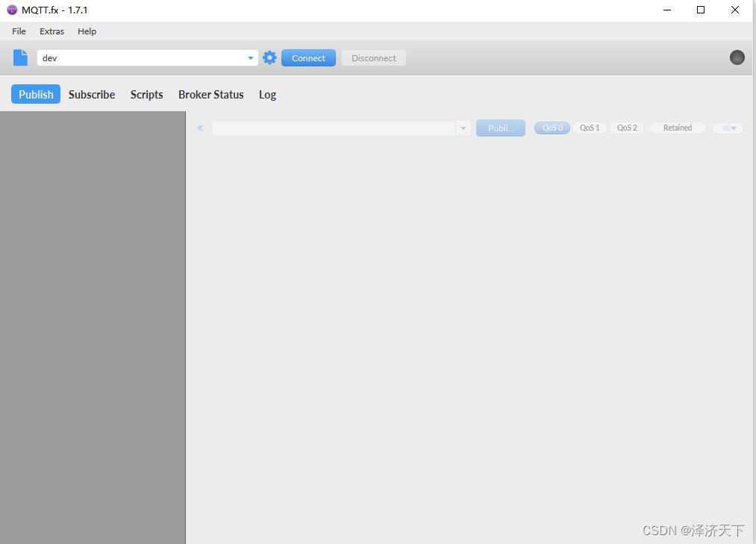Screen dimensions: 756x544
Task: Click the Publish message button
Action: pos(501,128)
